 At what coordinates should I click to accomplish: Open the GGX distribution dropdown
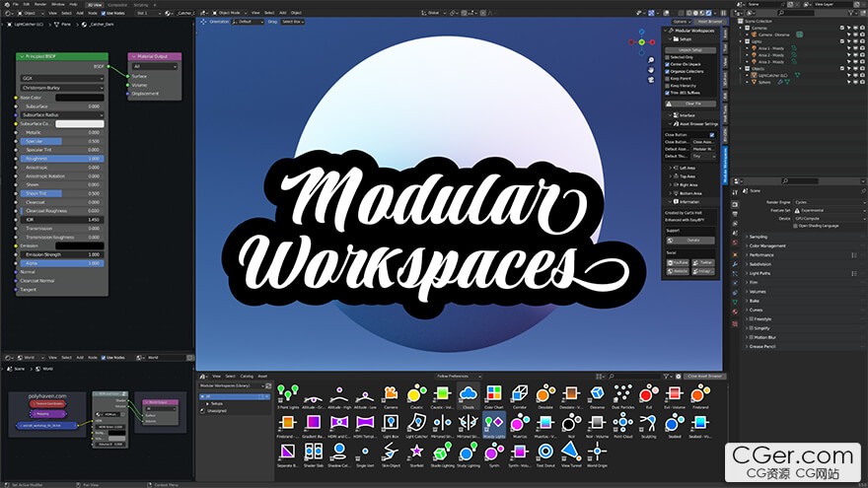(x=62, y=79)
